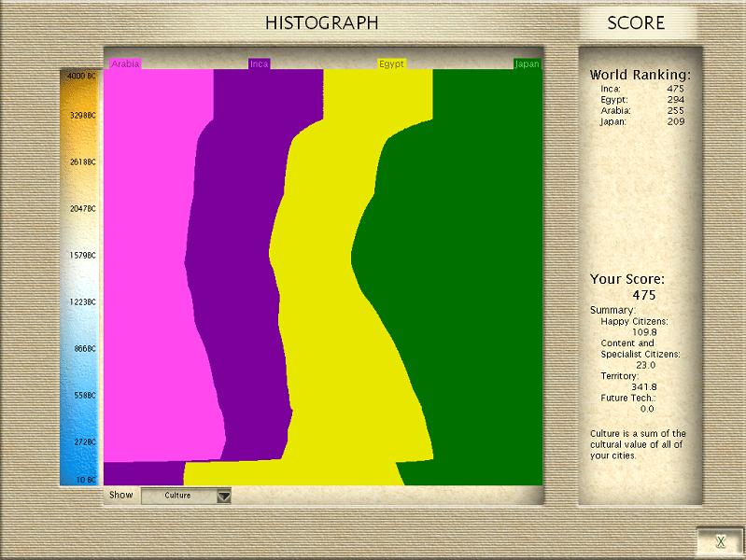746x560 pixels.
Task: Select the Inca label above the graph
Action: 259,64
